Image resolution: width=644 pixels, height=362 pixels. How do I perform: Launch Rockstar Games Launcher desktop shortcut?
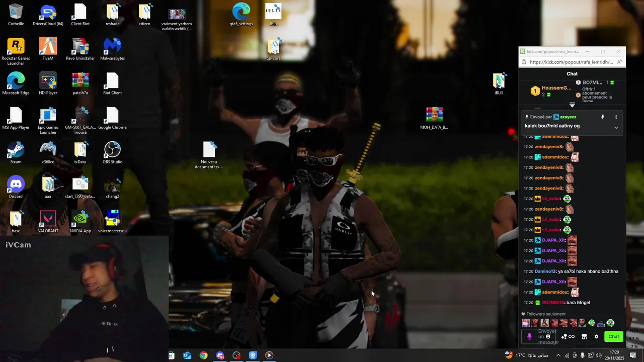coord(16,52)
